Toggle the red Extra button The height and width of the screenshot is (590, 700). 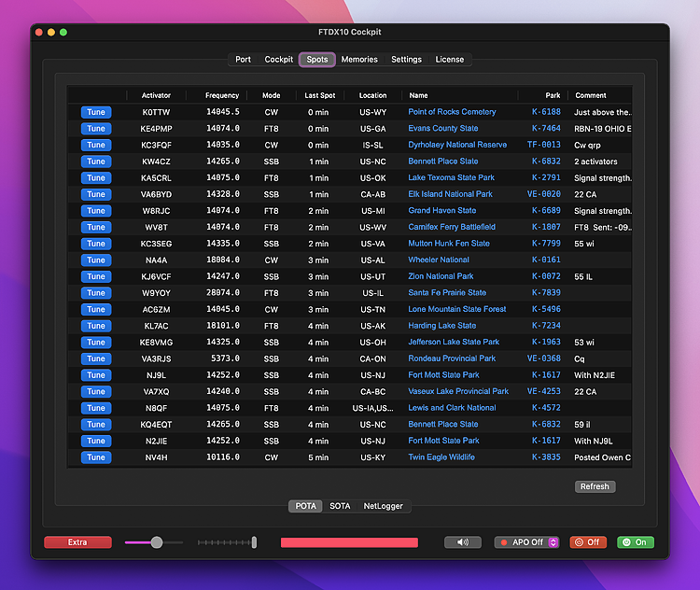pyautogui.click(x=77, y=542)
